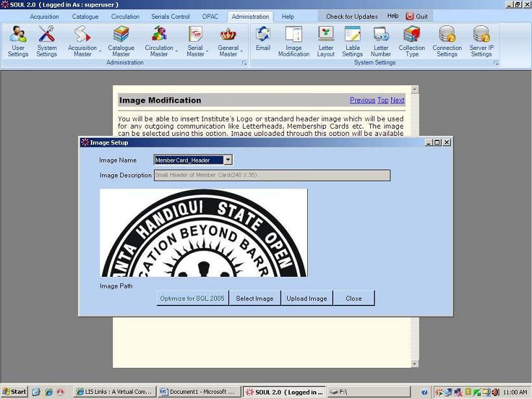This screenshot has width=532, height=399.
Task: Follow the Next link in help page
Action: pyautogui.click(x=398, y=100)
